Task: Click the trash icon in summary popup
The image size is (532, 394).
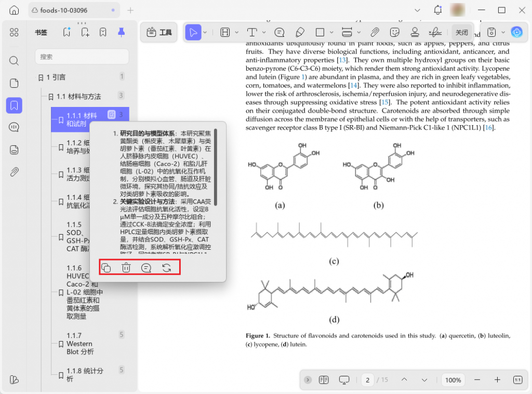Action: click(x=126, y=268)
